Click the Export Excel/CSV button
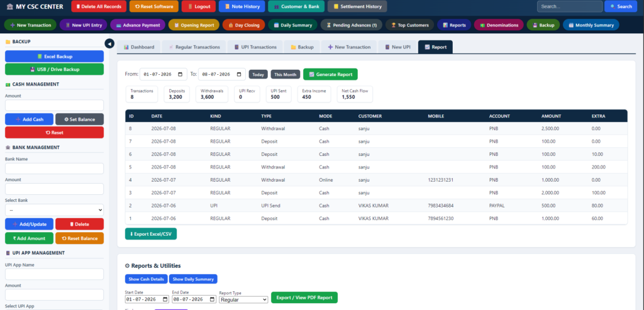This screenshot has height=310, width=644. [x=151, y=234]
